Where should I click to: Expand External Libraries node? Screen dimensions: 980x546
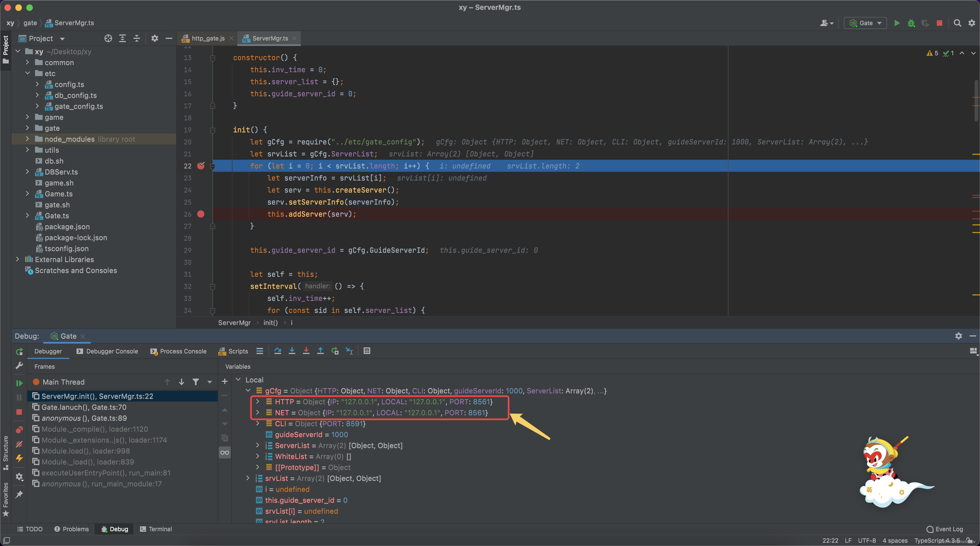[x=17, y=259]
